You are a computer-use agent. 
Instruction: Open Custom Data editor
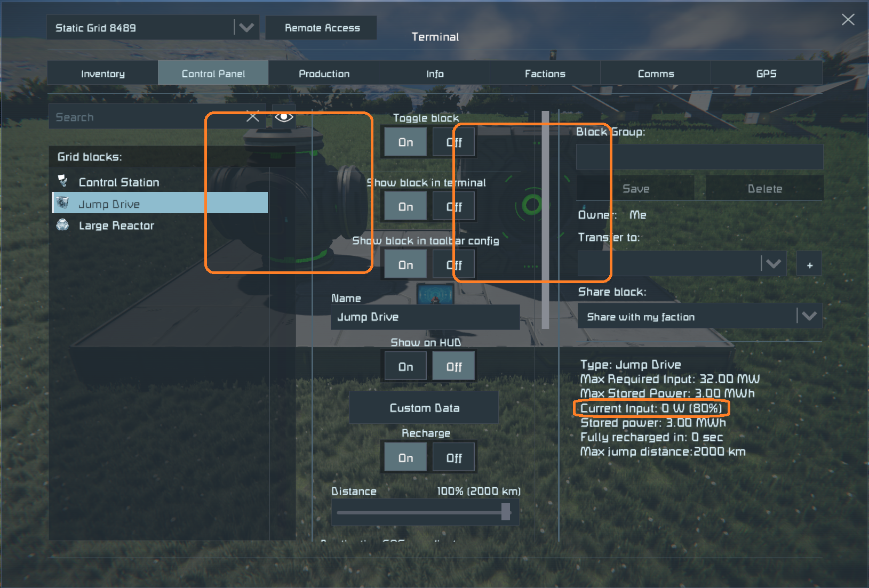424,408
